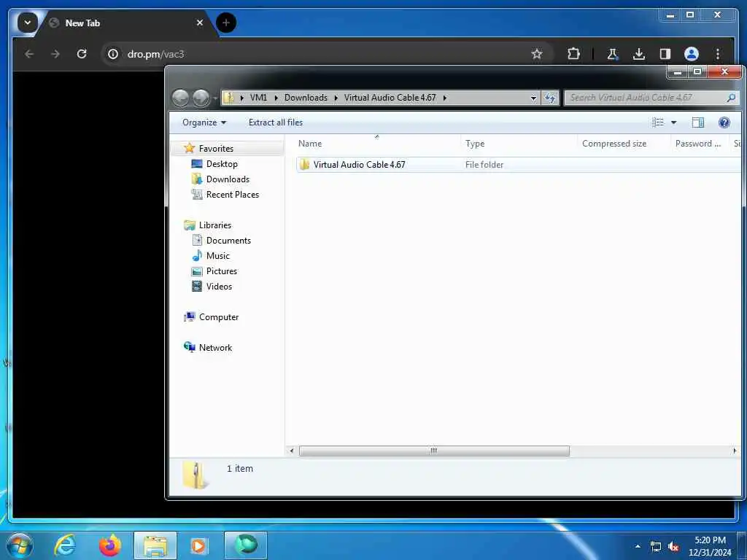
Task: Toggle Chrome side panel icon
Action: click(665, 54)
